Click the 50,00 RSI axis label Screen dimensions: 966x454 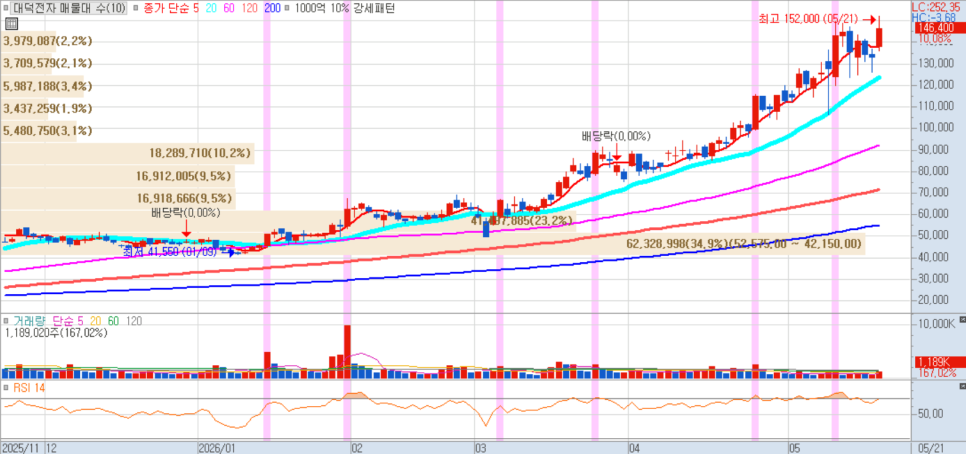(x=931, y=414)
